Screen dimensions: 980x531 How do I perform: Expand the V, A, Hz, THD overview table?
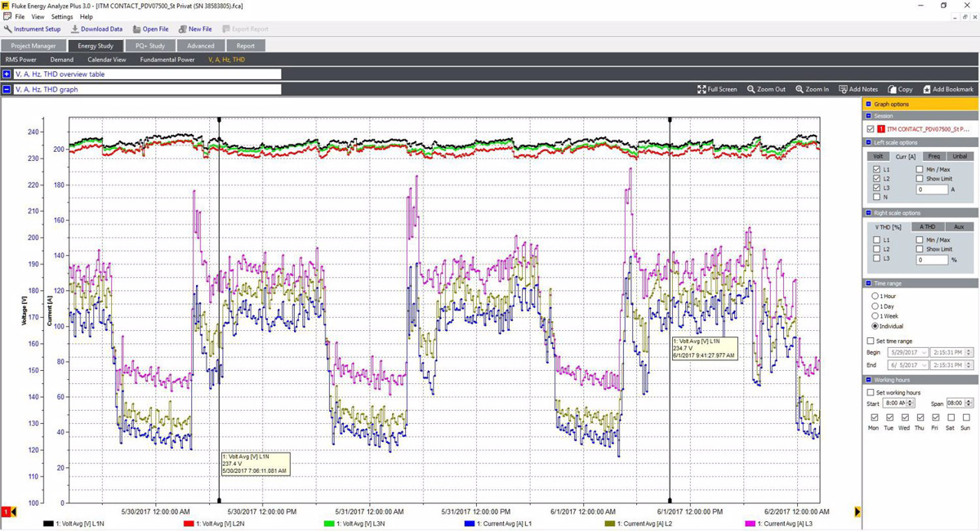pyautogui.click(x=7, y=74)
